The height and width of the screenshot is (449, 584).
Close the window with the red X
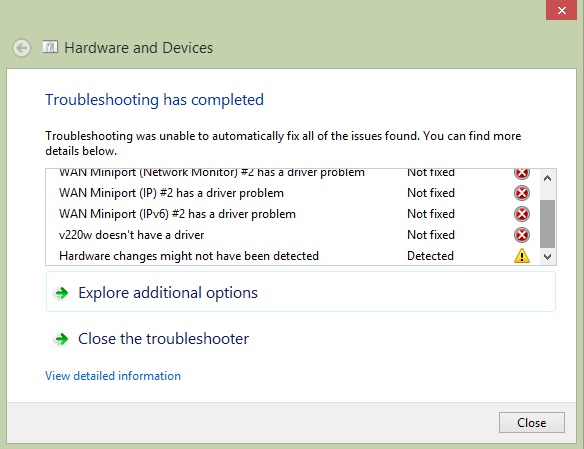pyautogui.click(x=562, y=10)
